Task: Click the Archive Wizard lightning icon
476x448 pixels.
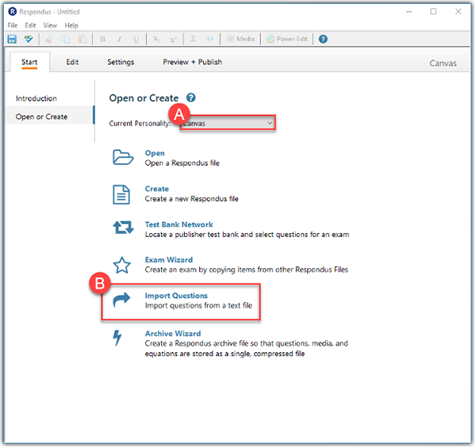Action: tap(119, 339)
